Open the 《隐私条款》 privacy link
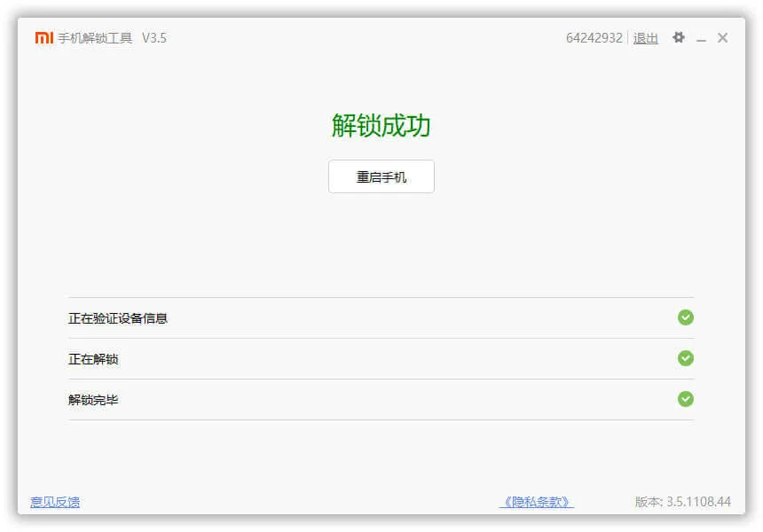This screenshot has width=763, height=532. tap(536, 502)
